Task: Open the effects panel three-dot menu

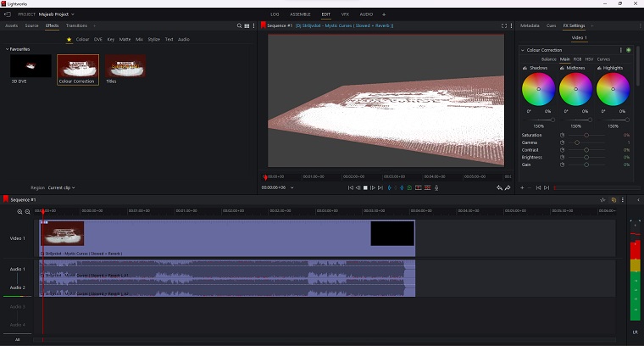Action: (x=254, y=25)
